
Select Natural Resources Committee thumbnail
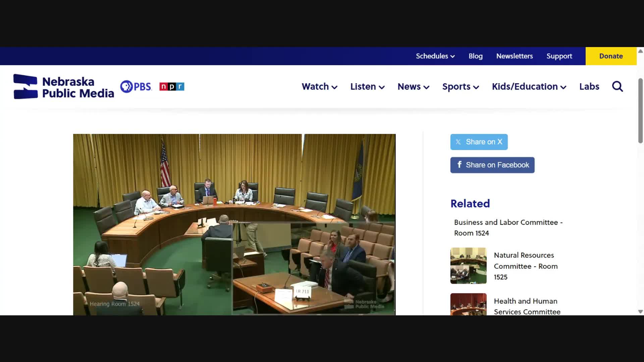click(x=468, y=265)
